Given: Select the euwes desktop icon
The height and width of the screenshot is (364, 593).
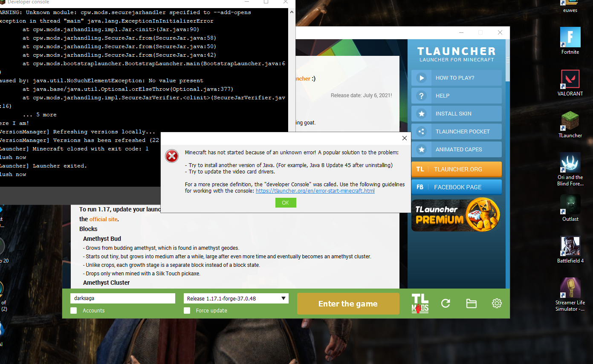Looking at the screenshot, I should click(x=570, y=7).
